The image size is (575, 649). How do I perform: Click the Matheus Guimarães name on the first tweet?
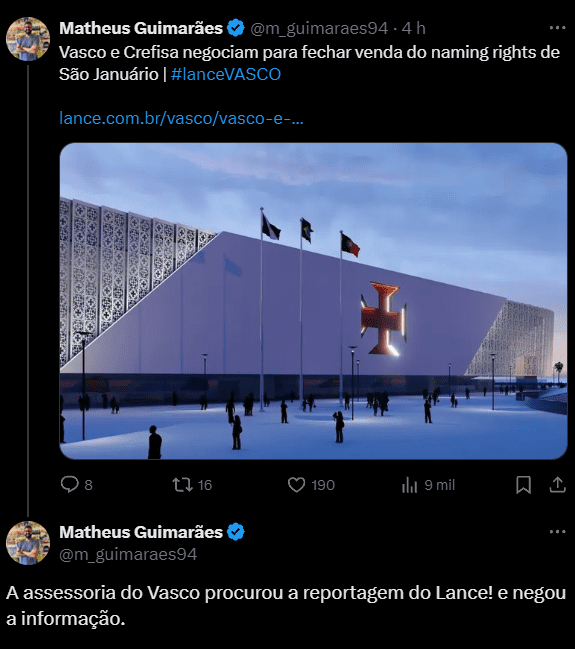click(x=141, y=29)
